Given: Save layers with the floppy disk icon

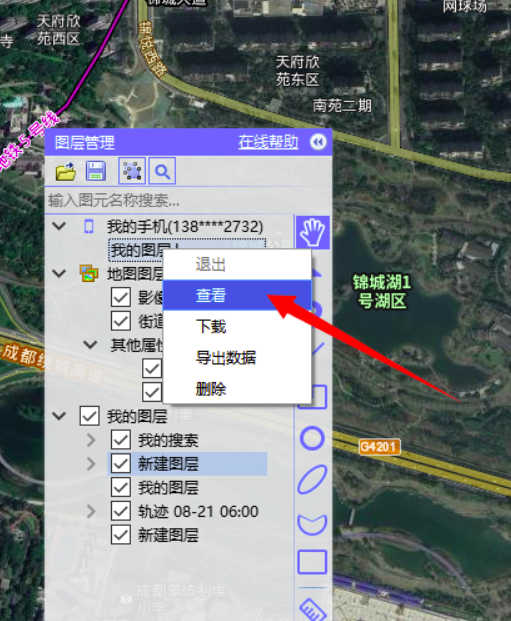Looking at the screenshot, I should [96, 171].
